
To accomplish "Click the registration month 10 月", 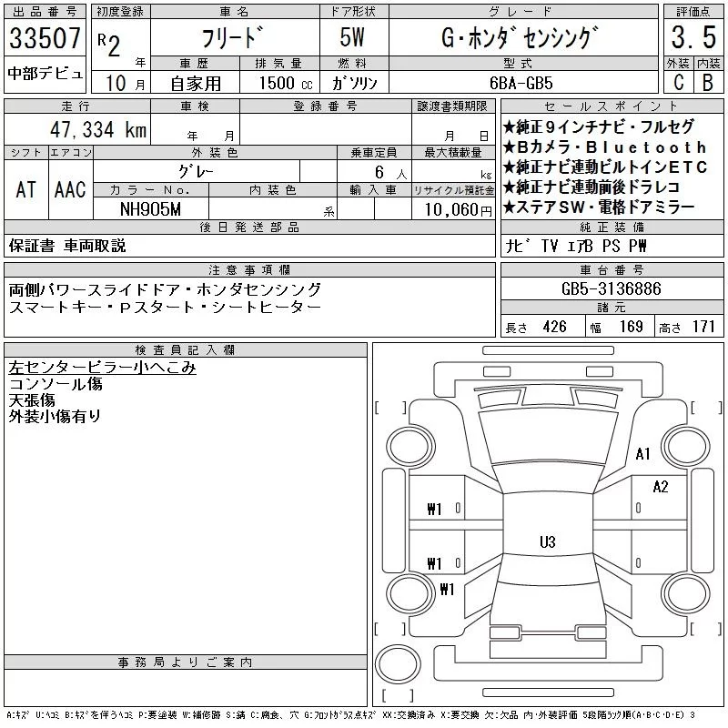I will coord(125,84).
